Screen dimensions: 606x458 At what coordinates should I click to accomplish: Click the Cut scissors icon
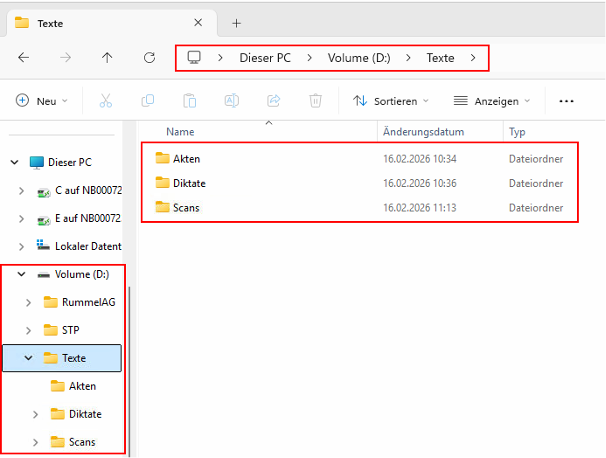[106, 101]
